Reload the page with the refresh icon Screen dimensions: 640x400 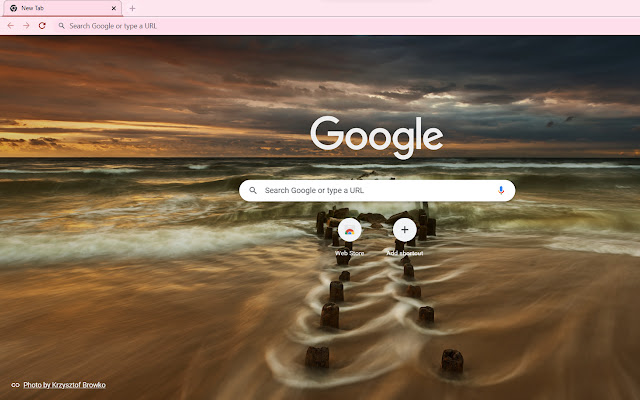[x=42, y=26]
